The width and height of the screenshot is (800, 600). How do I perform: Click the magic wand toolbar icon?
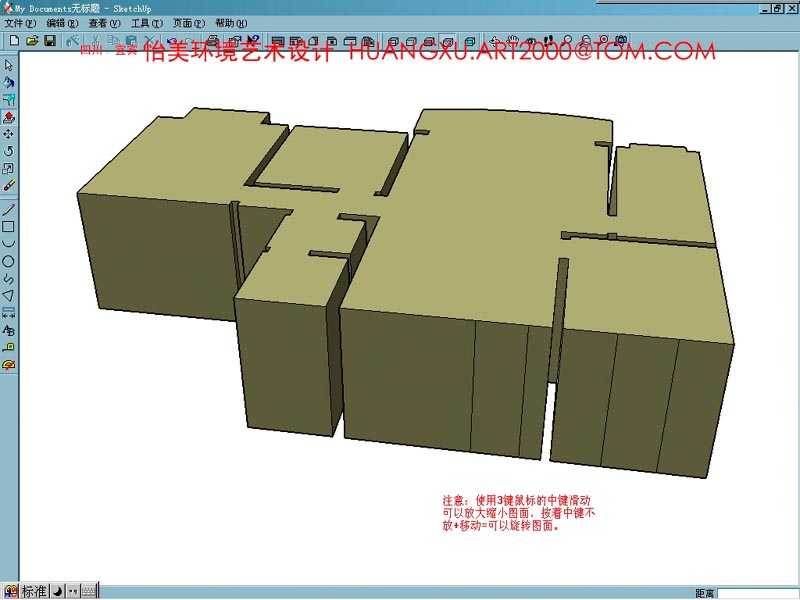(73, 41)
